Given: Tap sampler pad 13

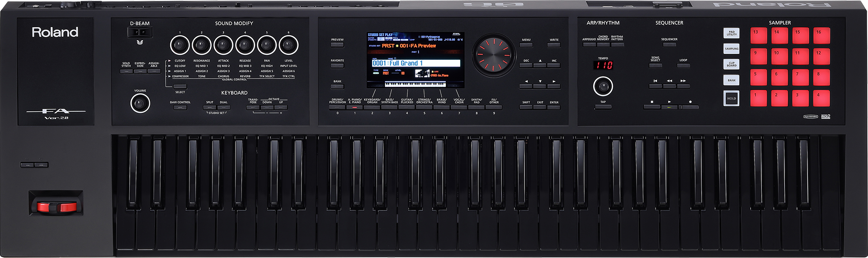Looking at the screenshot, I should [759, 36].
